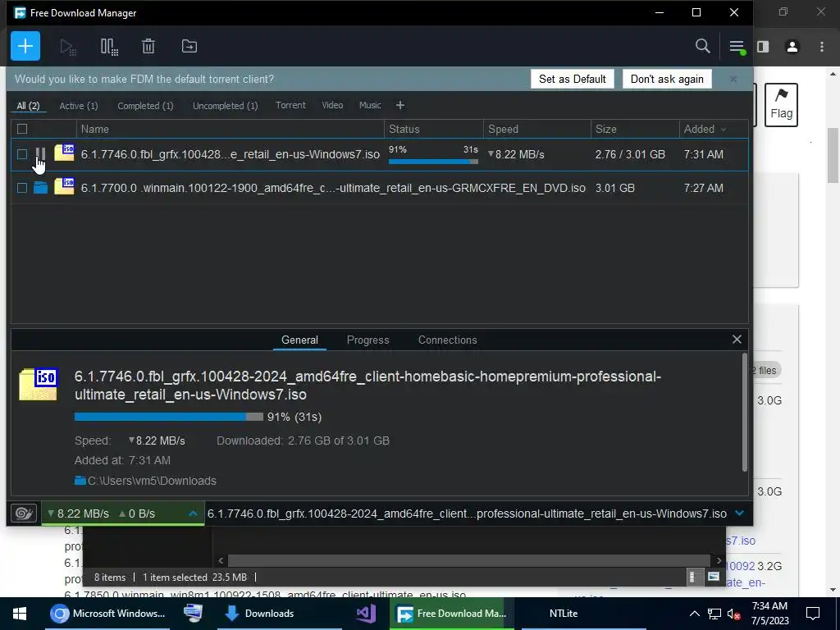
Task: Open FDM main menu hamburger icon
Action: (x=737, y=47)
